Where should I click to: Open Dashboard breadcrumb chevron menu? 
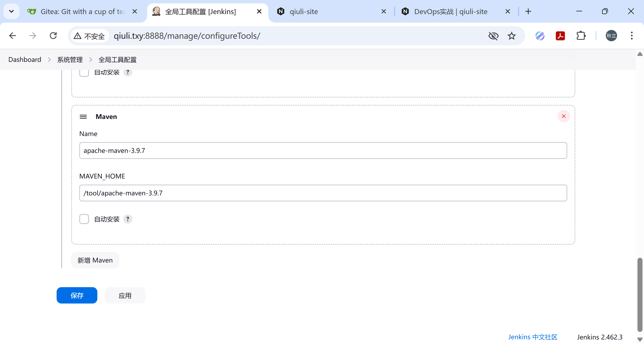[49, 60]
